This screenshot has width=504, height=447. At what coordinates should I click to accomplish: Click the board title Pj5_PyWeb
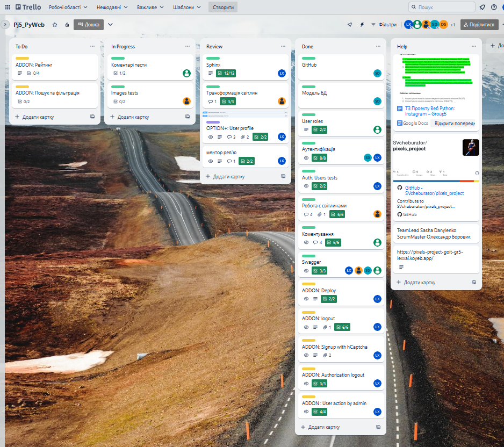coord(29,25)
